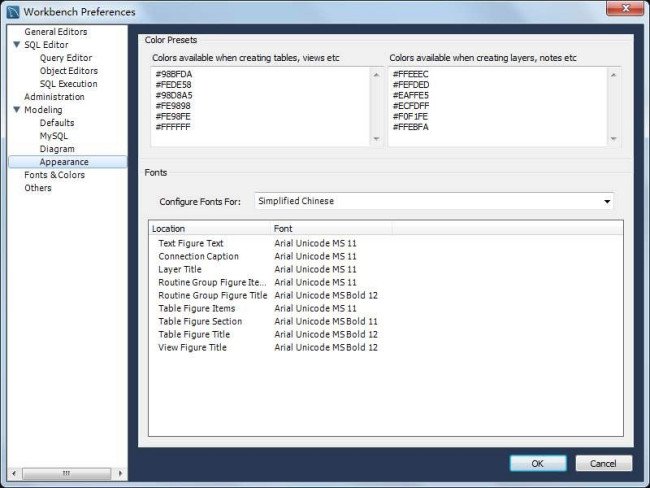Open the Object Editors preferences page
Viewport: 650px width, 488px height.
pos(69,70)
